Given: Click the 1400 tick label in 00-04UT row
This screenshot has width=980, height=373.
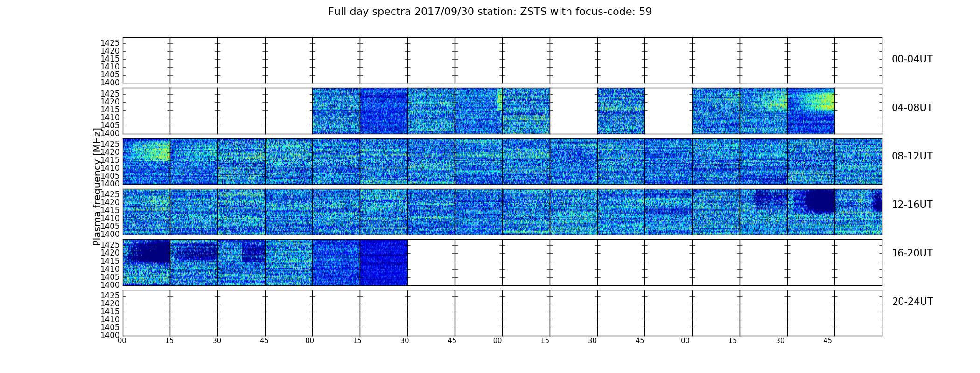Looking at the screenshot, I should 110,83.
